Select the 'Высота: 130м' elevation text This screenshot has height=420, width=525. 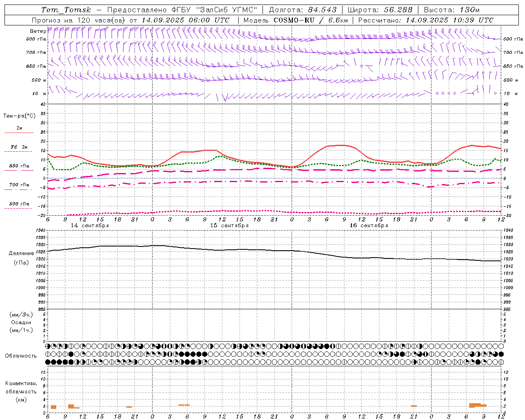452,10
